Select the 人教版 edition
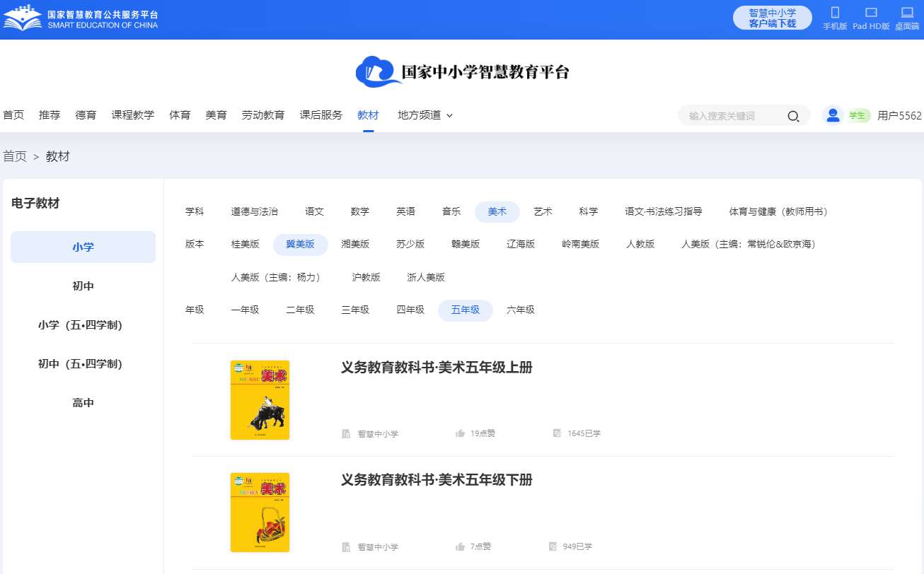The height and width of the screenshot is (574, 924). pos(640,244)
